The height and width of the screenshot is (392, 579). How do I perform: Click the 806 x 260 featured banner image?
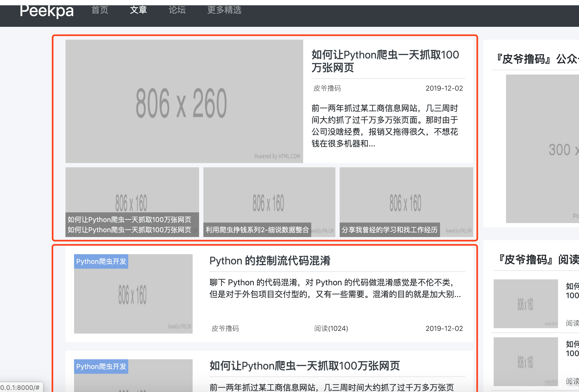(x=184, y=101)
